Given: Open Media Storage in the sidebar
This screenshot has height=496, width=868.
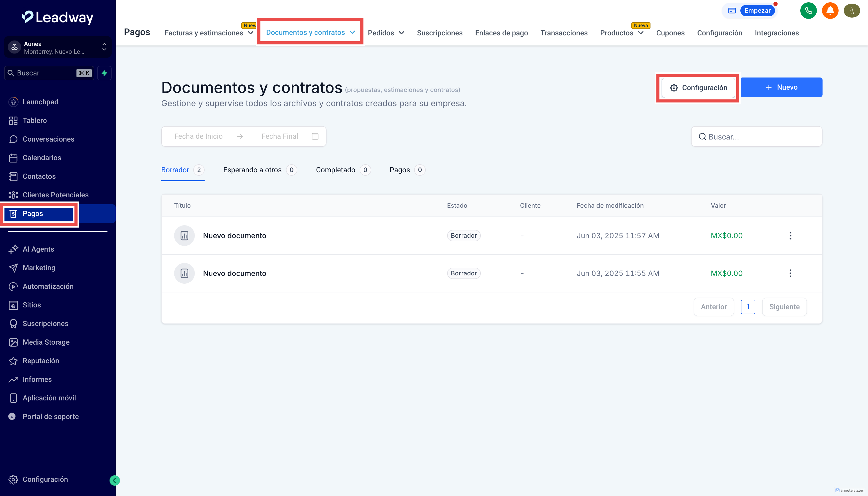Looking at the screenshot, I should 46,342.
